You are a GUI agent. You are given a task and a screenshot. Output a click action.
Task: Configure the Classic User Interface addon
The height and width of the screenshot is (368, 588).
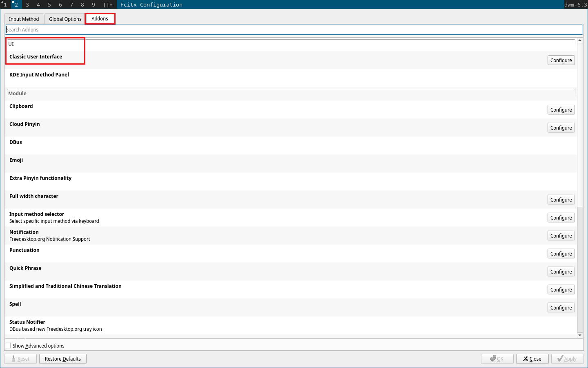pyautogui.click(x=561, y=60)
